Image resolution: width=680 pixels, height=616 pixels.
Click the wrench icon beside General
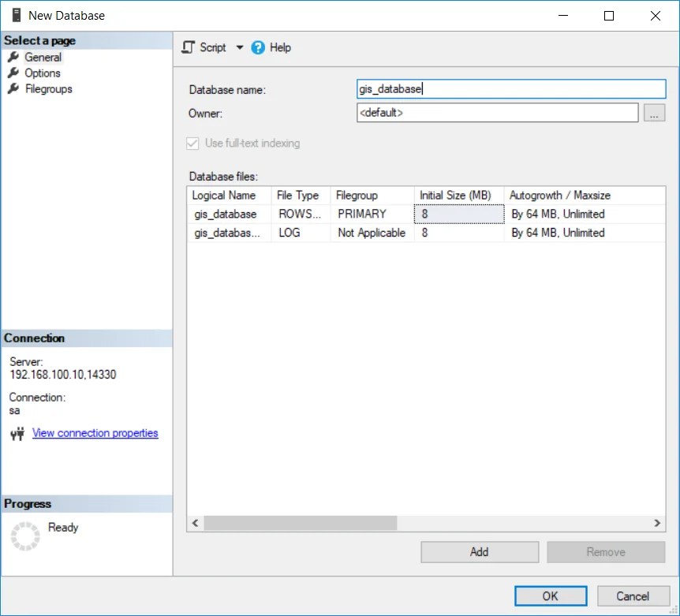[x=13, y=57]
